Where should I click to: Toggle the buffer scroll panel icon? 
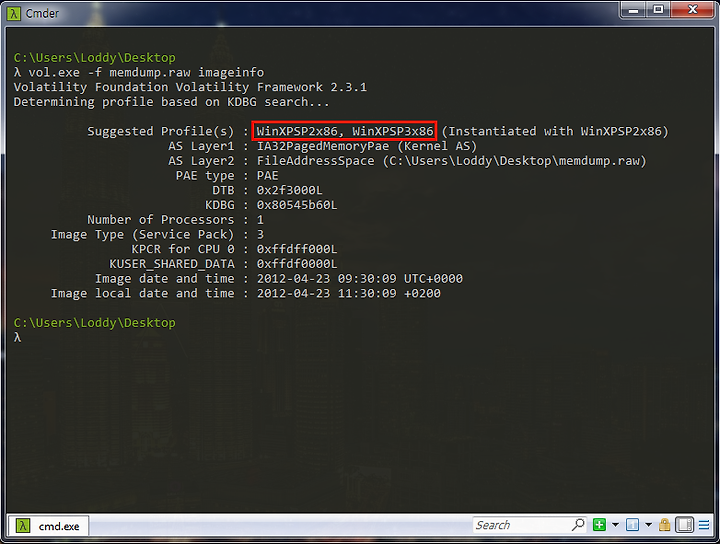click(684, 525)
